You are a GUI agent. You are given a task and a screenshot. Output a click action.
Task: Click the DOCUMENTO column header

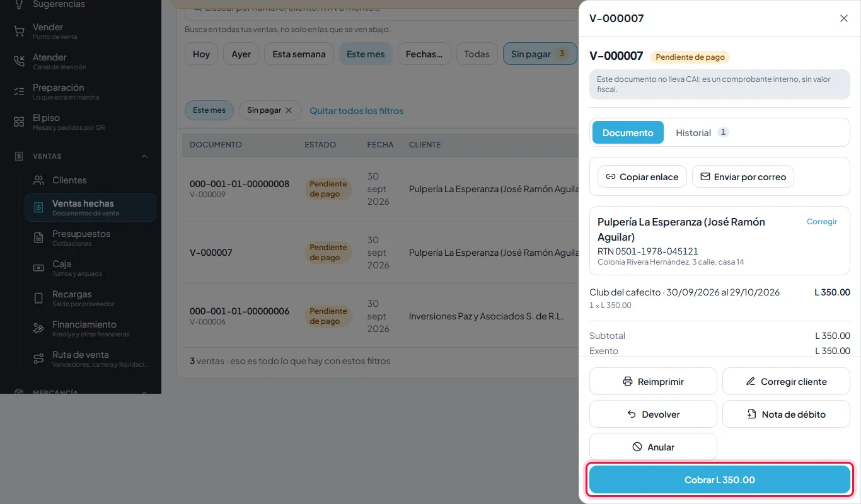click(x=216, y=144)
